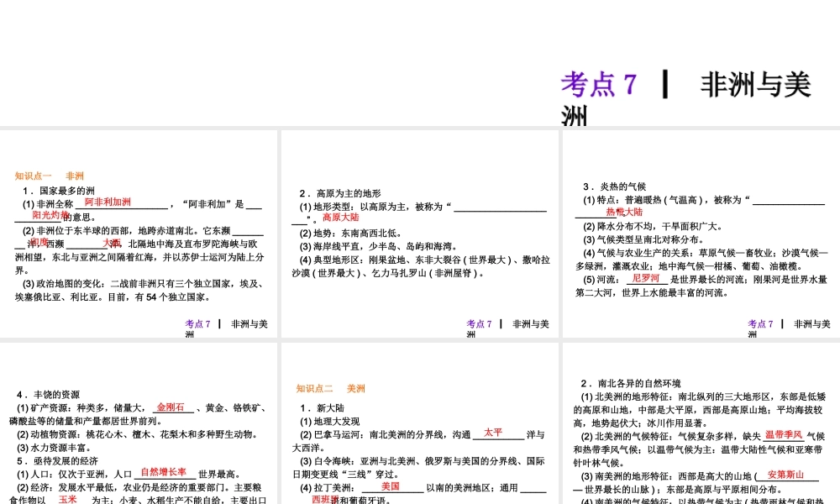
Task: Click the red answer 美国
Action: click(x=391, y=486)
